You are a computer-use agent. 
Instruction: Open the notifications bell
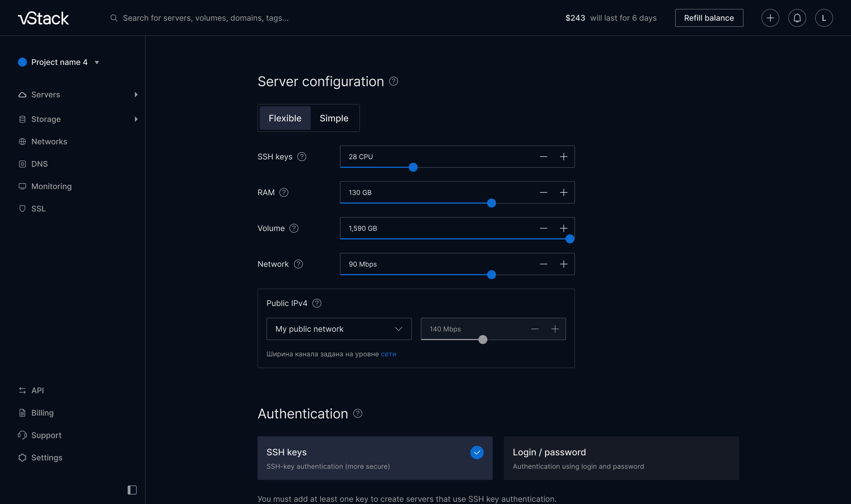797,18
